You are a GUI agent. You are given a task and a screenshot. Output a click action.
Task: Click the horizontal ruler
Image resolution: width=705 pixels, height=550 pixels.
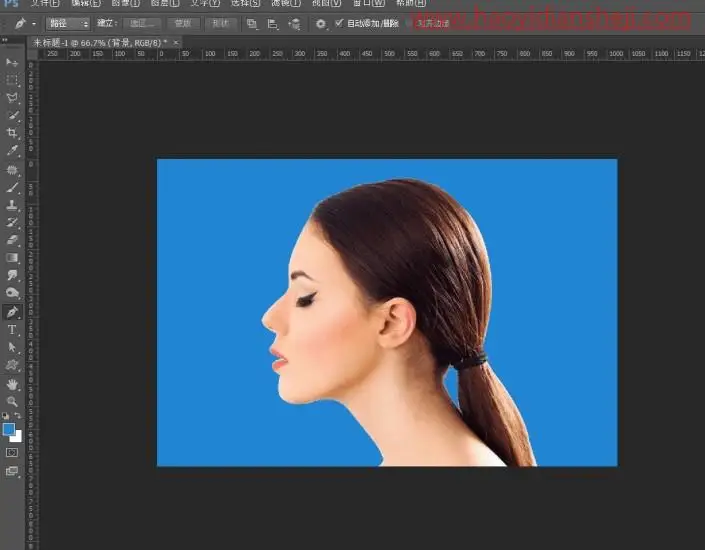(x=371, y=54)
